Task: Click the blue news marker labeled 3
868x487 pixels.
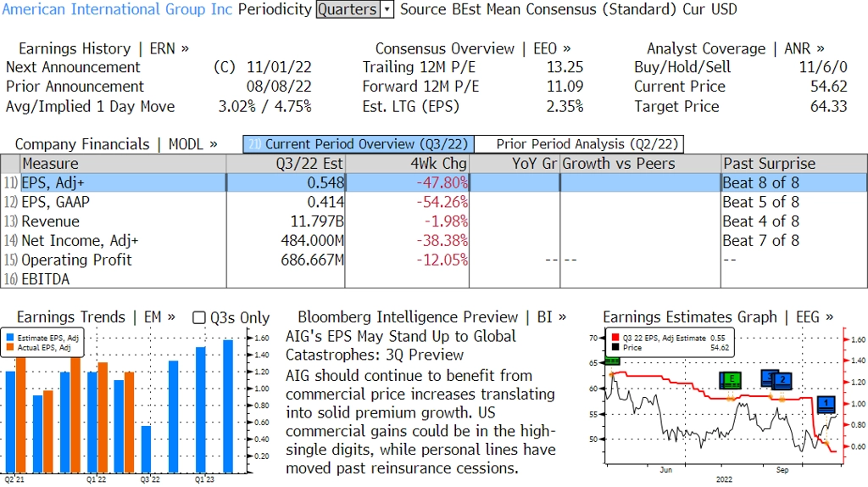Action: (x=769, y=377)
